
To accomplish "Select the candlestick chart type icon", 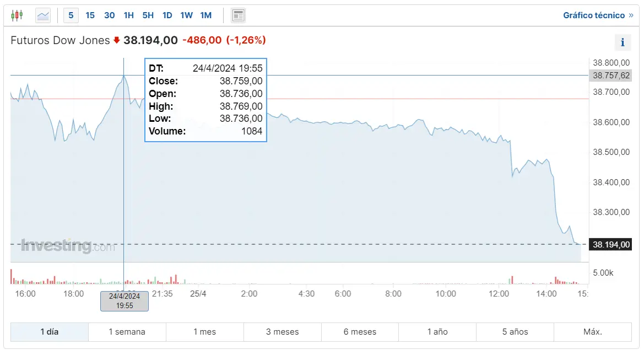I will coord(17,15).
